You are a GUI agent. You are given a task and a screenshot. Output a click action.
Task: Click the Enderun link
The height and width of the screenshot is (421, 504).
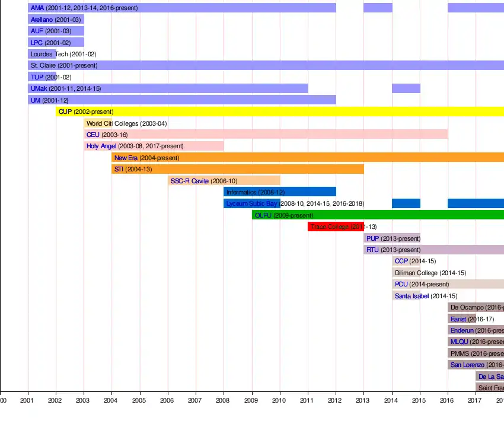point(462,330)
